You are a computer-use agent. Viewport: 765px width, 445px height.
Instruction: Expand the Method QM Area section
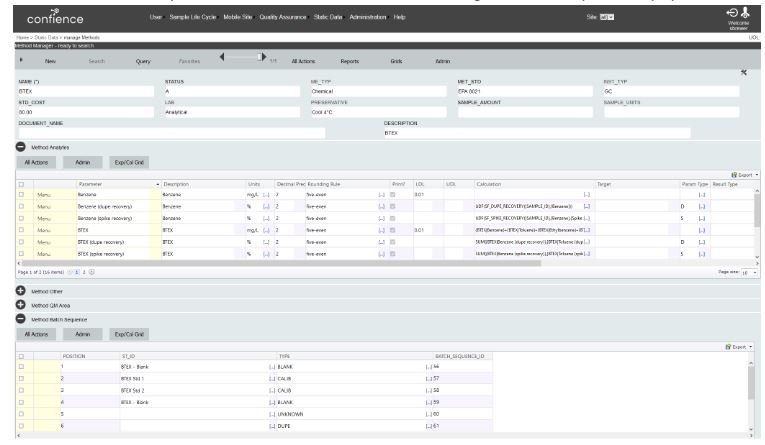point(20,304)
